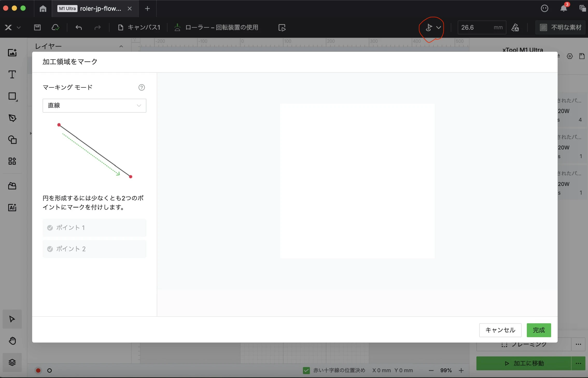Click the xTool M1 Ultra device name

click(x=523, y=50)
